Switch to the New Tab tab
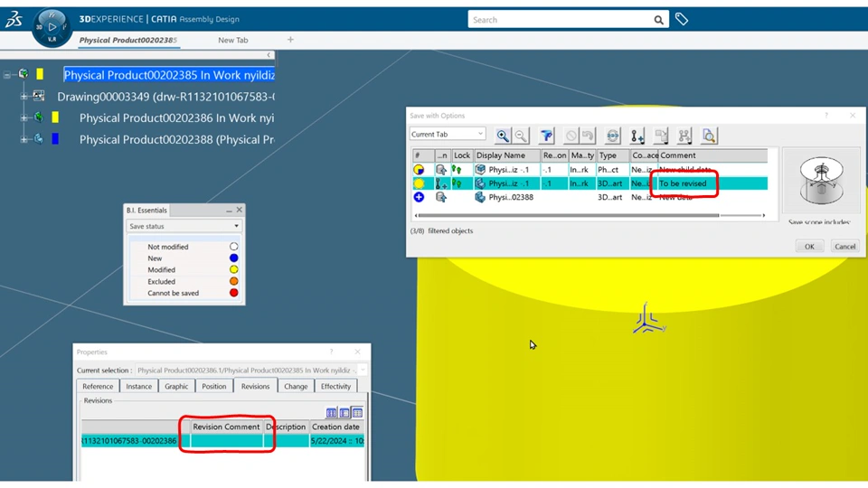This screenshot has width=868, height=488. click(233, 40)
